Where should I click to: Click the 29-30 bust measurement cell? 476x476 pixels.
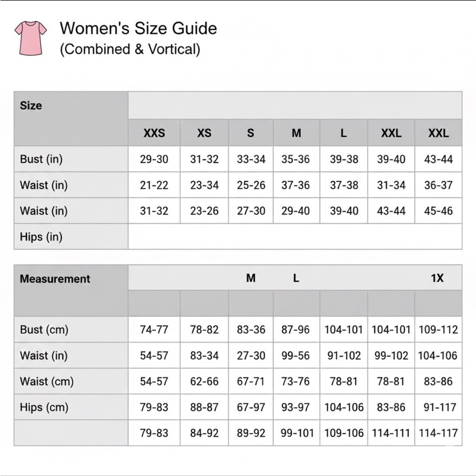point(154,159)
